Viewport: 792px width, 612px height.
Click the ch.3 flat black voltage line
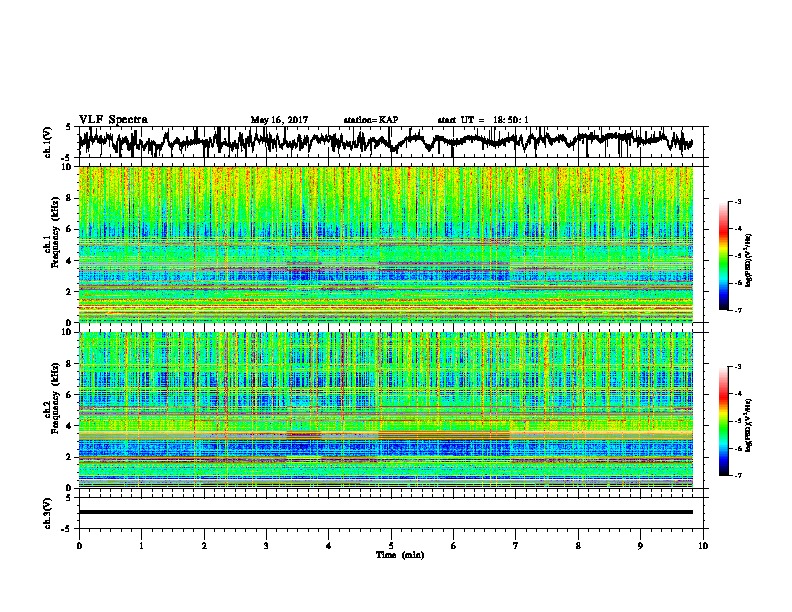(385, 512)
